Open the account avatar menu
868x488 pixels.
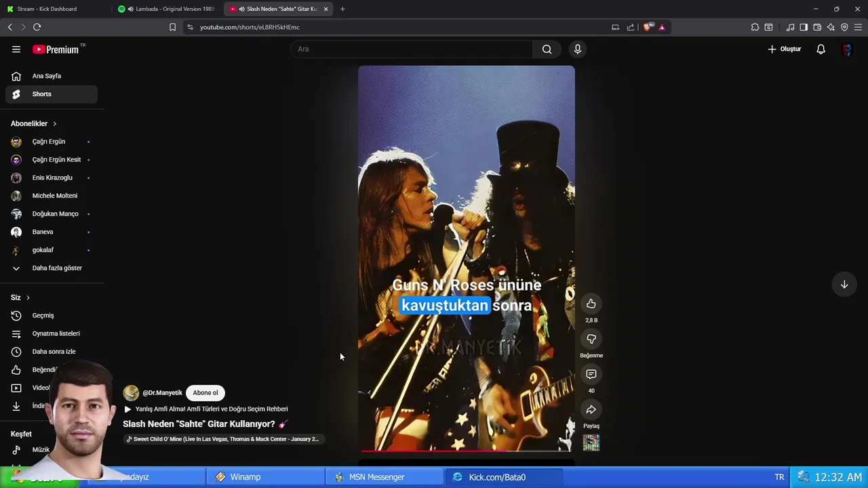pyautogui.click(x=846, y=49)
